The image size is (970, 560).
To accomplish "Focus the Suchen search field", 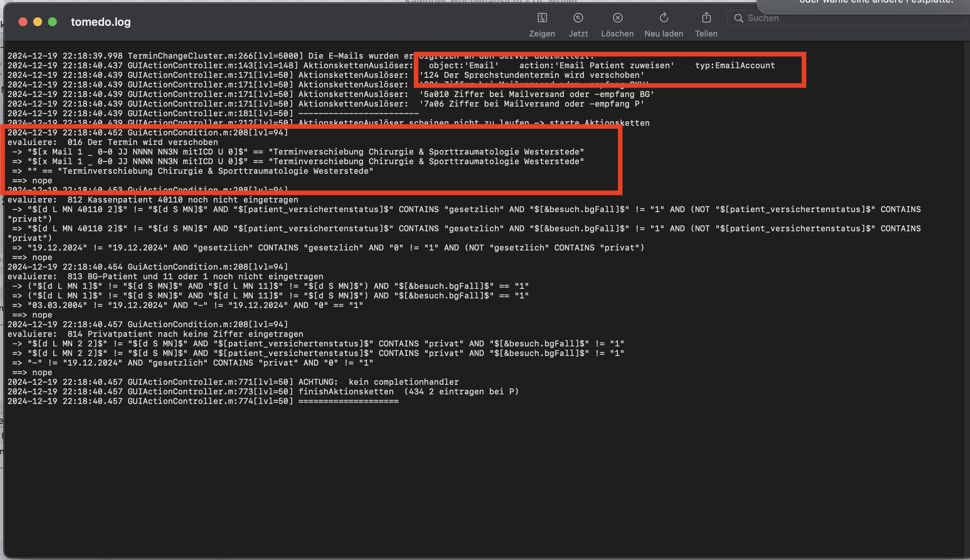I will (x=846, y=18).
